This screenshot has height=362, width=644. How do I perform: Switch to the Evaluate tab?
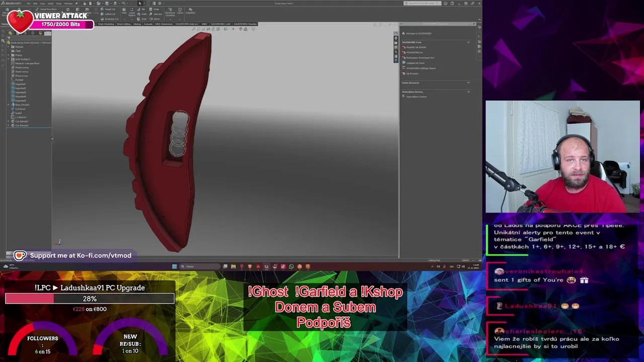(x=148, y=24)
